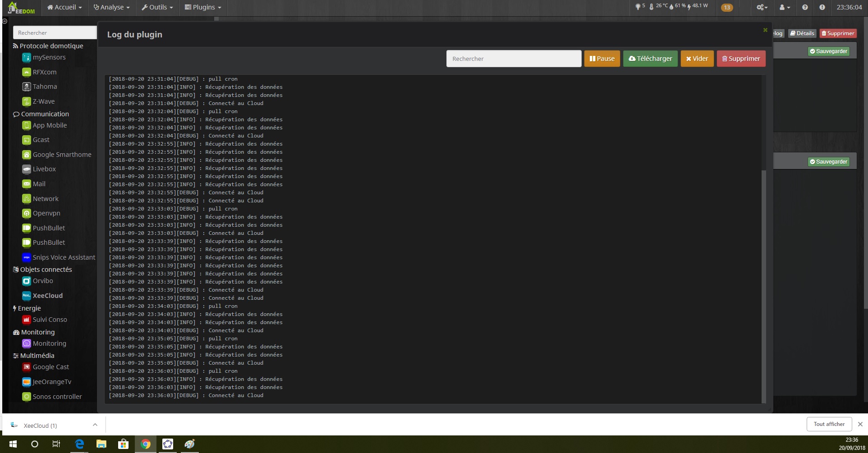Open the Suivi Conso plugin icon

coord(27,320)
